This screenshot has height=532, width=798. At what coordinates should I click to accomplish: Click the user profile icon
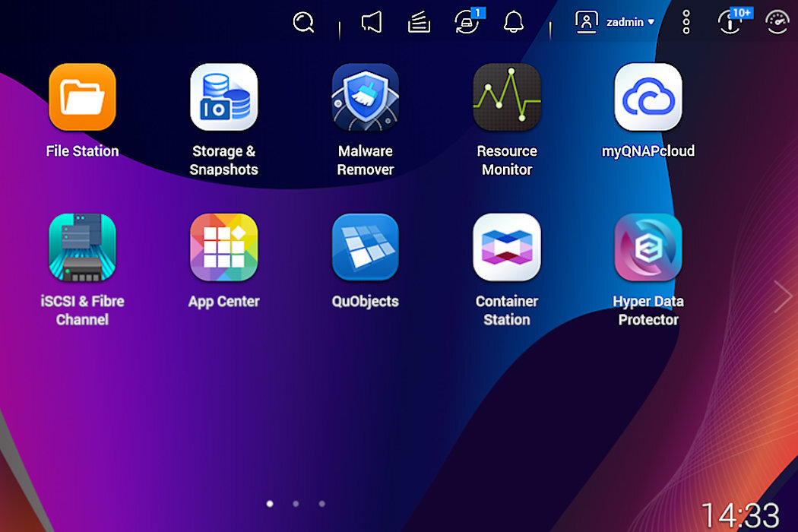(586, 22)
